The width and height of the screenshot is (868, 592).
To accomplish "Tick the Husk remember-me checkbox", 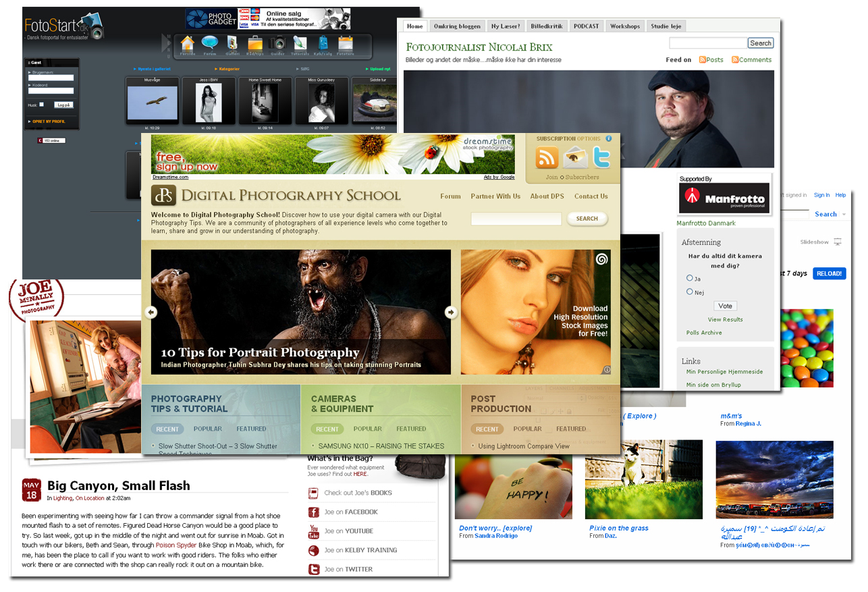I will click(42, 105).
